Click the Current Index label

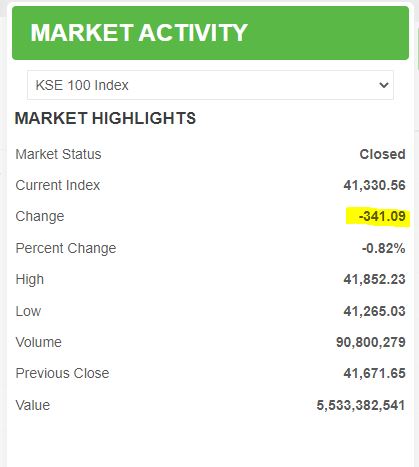[x=58, y=185]
